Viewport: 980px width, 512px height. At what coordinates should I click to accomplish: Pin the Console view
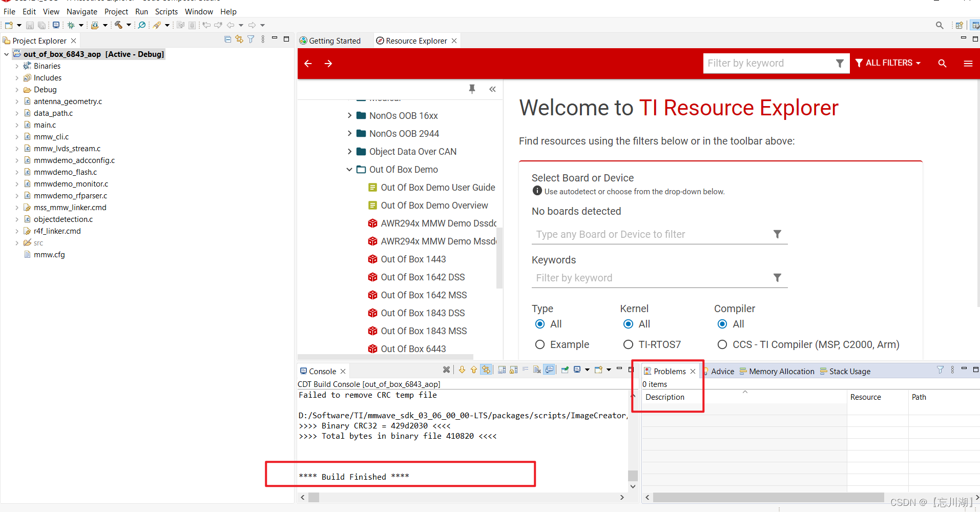(x=565, y=370)
